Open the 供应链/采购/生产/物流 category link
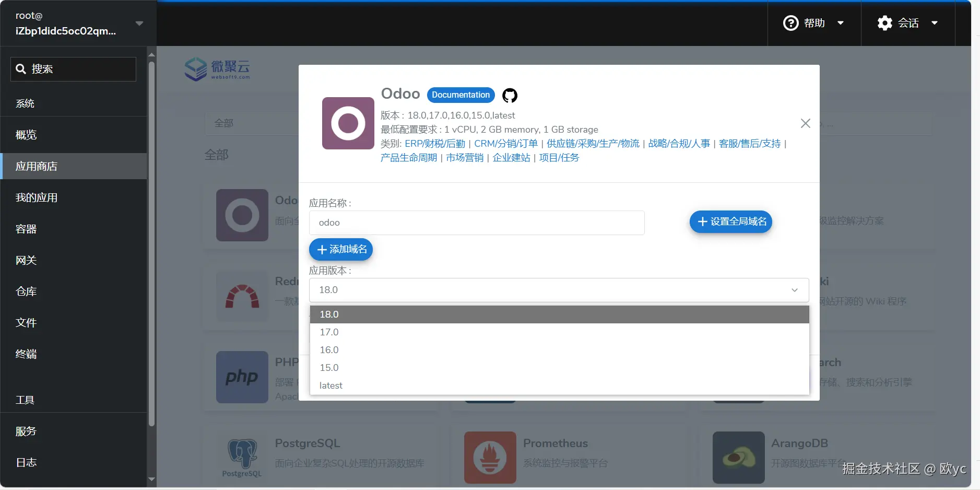The height and width of the screenshot is (490, 980). [x=593, y=144]
